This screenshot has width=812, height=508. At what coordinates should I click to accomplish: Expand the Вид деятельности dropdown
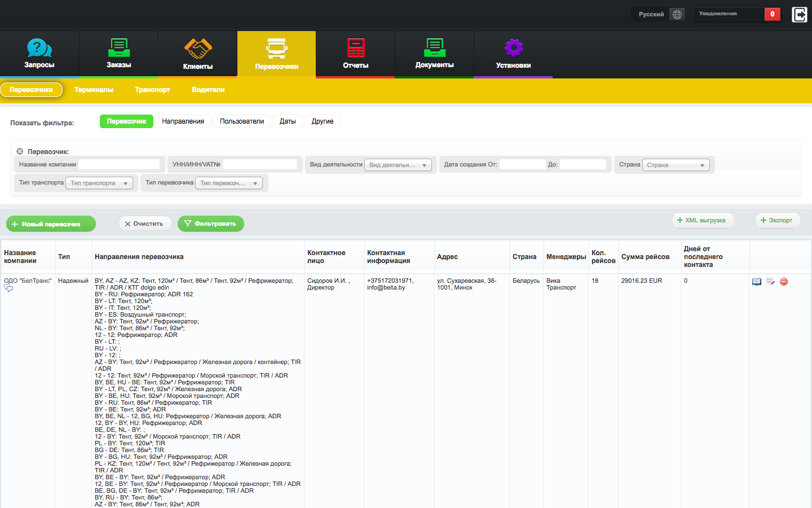[398, 165]
